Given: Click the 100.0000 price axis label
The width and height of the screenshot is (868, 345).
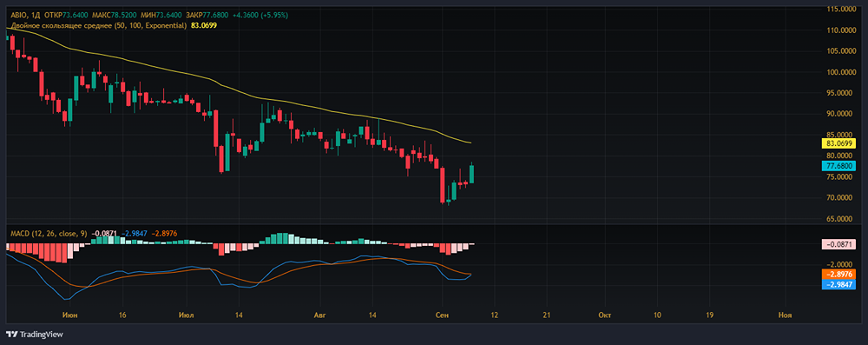Looking at the screenshot, I should [x=840, y=72].
